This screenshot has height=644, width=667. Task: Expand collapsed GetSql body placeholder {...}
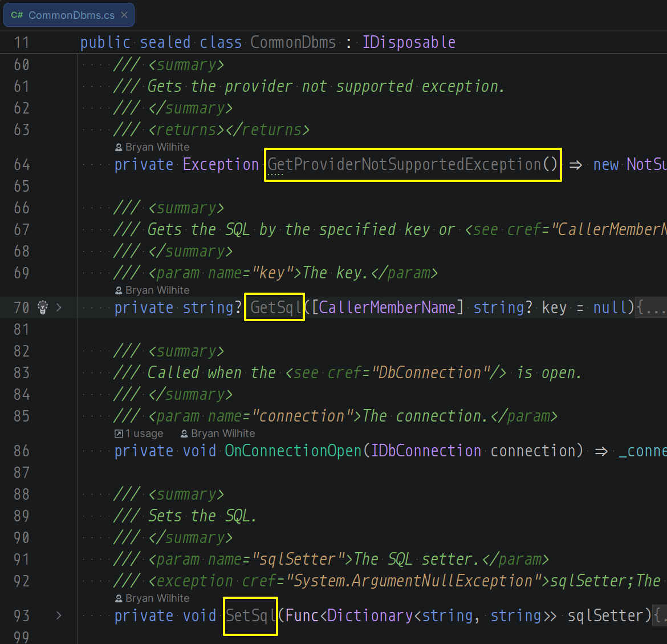(x=651, y=307)
